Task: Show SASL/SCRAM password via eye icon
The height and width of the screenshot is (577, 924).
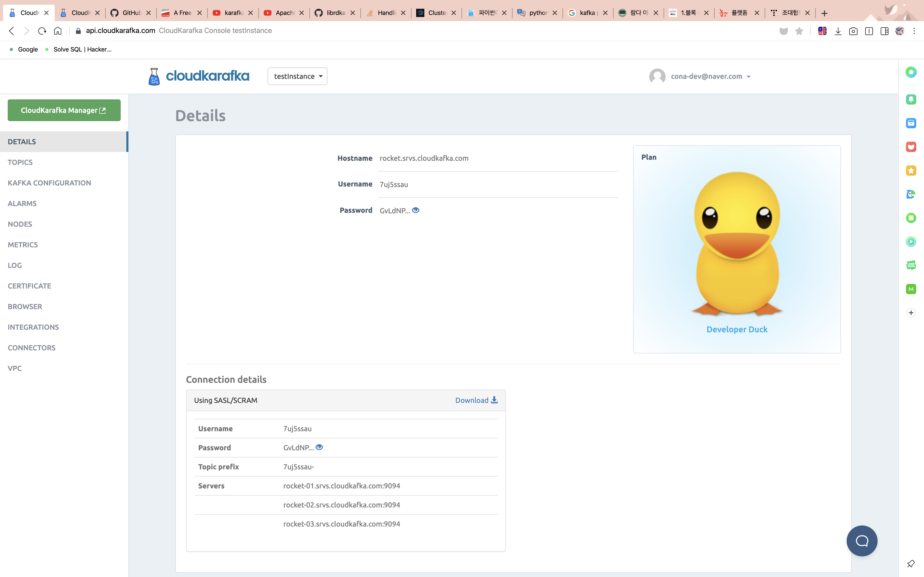Action: [x=319, y=447]
